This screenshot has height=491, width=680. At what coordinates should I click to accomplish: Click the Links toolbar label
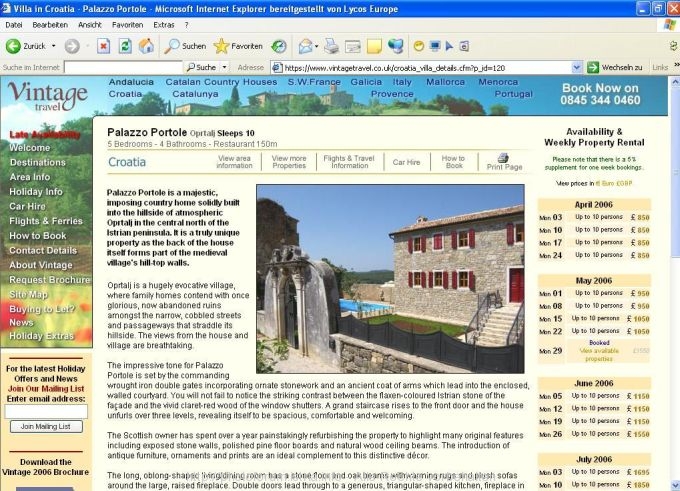point(660,67)
